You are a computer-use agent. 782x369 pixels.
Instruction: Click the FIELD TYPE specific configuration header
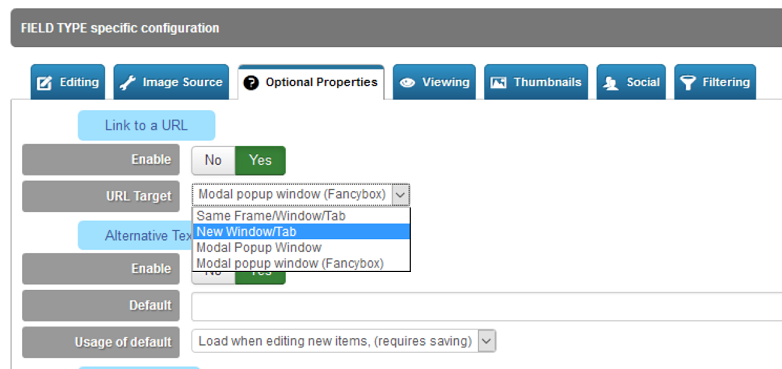click(396, 28)
